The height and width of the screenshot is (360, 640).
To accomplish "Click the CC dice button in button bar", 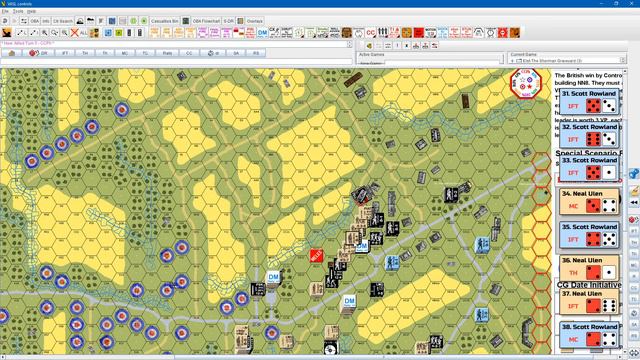I will click(189, 53).
